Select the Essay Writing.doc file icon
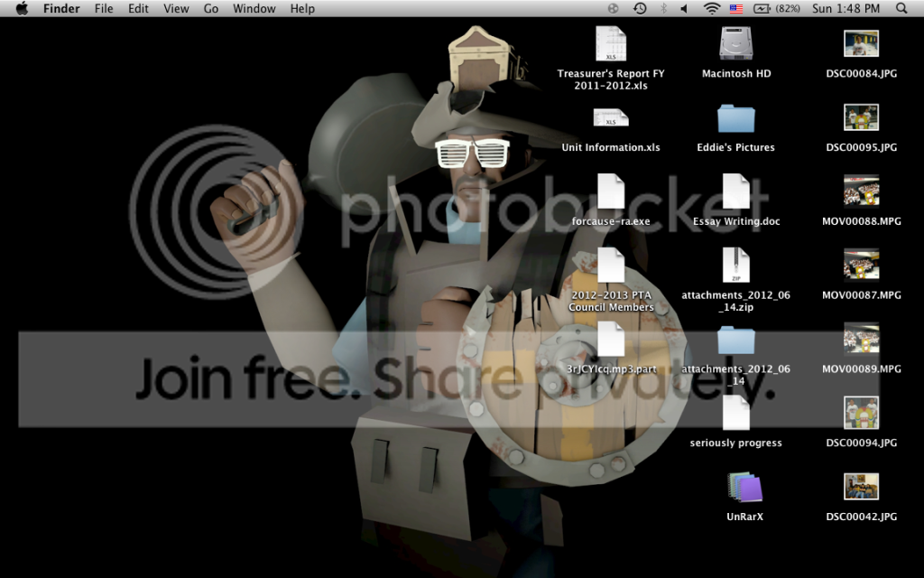Viewport: 924px width, 578px height. click(x=736, y=191)
